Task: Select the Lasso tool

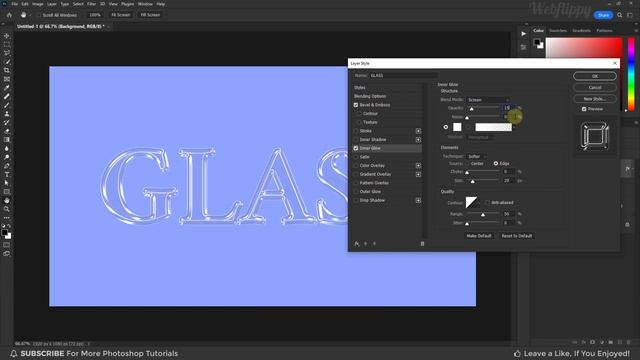Action: tap(7, 53)
